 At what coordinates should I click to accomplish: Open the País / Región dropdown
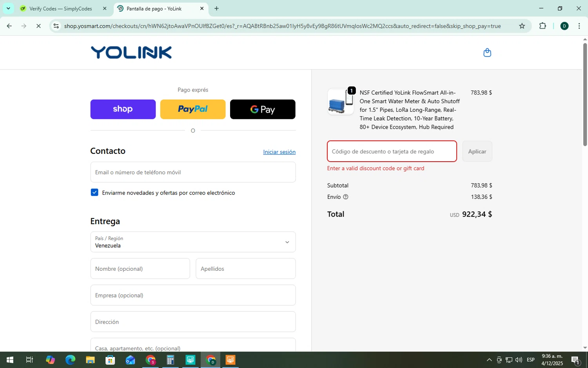tap(193, 242)
